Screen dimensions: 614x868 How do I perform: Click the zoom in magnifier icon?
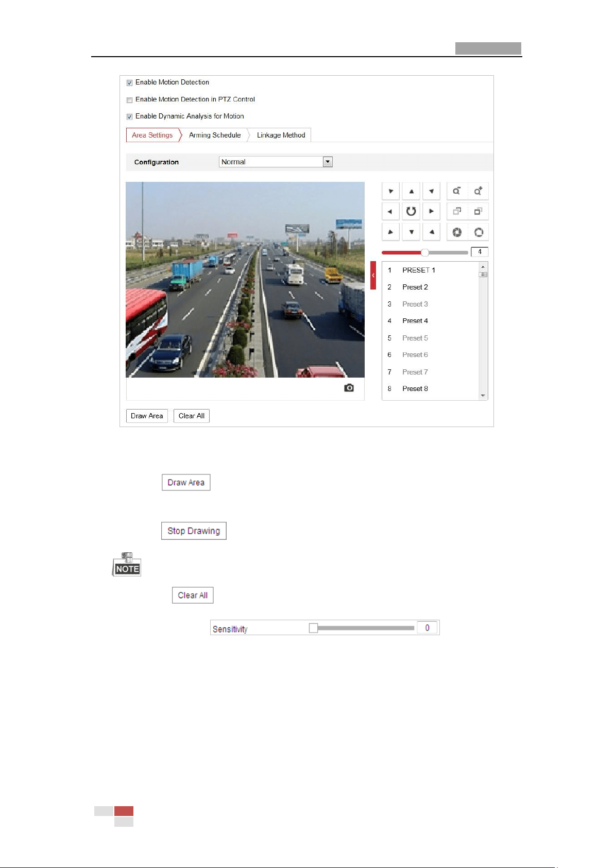coord(479,191)
